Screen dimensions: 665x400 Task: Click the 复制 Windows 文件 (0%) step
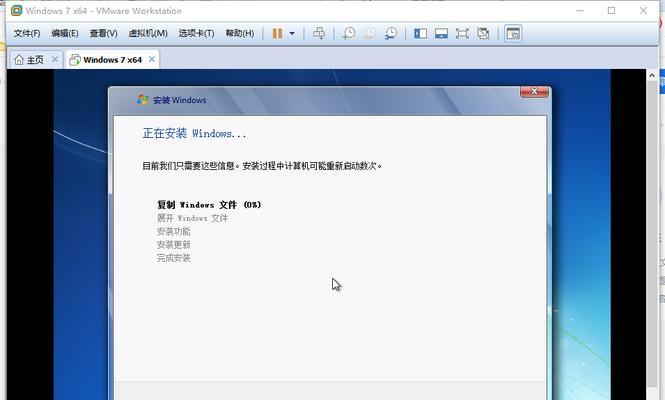point(209,205)
